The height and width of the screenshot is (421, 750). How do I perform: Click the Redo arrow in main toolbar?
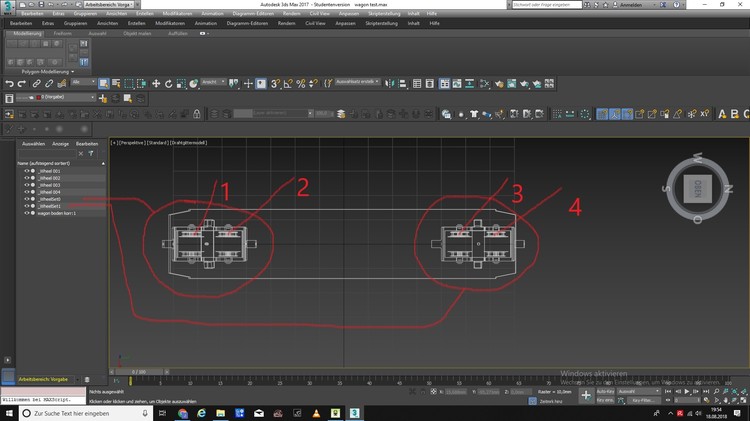click(x=22, y=84)
